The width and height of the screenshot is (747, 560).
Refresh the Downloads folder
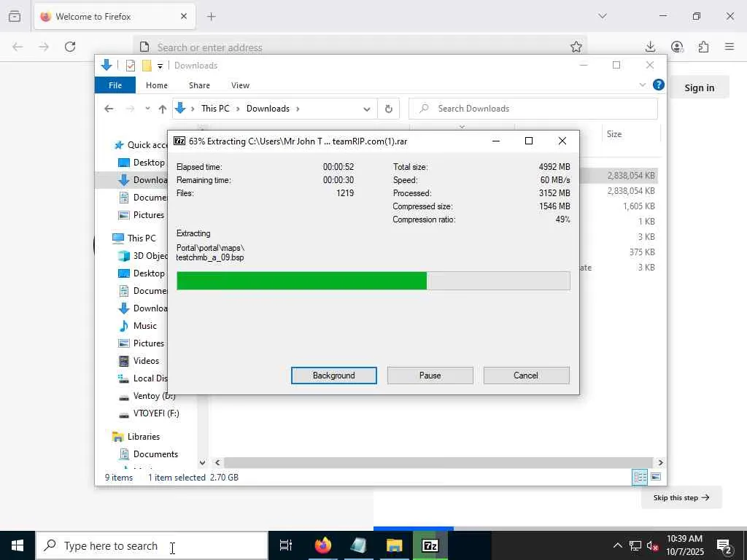tap(388, 109)
